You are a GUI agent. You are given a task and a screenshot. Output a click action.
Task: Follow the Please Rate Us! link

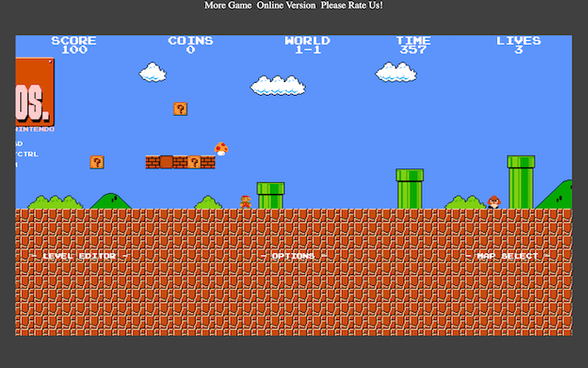coord(352,6)
